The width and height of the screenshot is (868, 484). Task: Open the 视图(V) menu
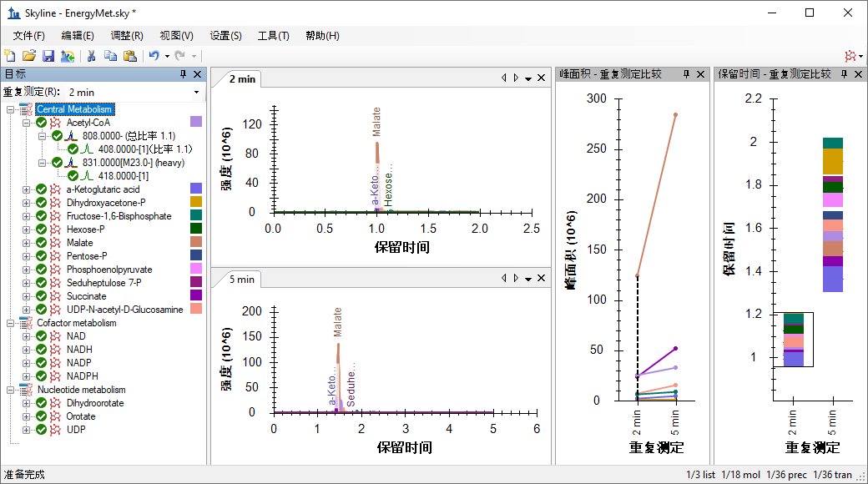(176, 36)
